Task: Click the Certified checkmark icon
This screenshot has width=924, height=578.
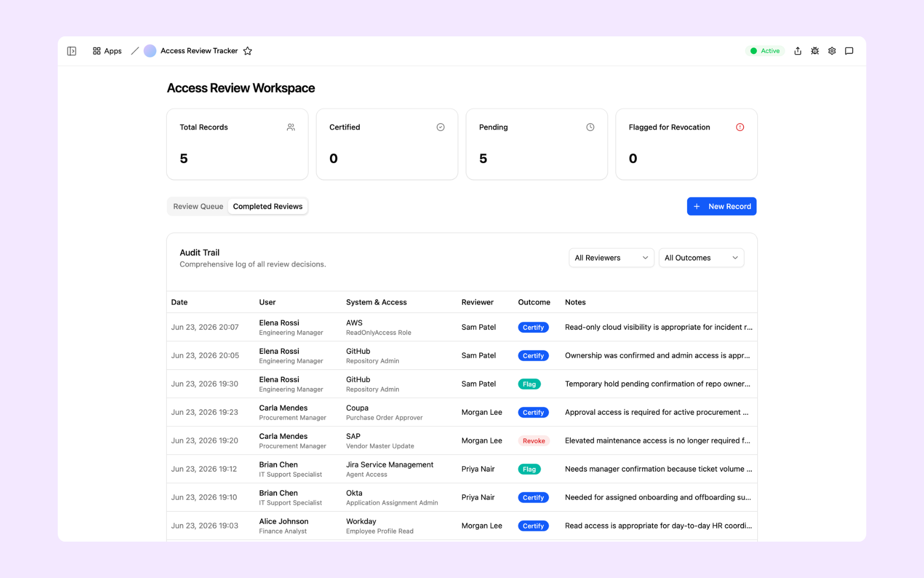Action: pyautogui.click(x=441, y=127)
